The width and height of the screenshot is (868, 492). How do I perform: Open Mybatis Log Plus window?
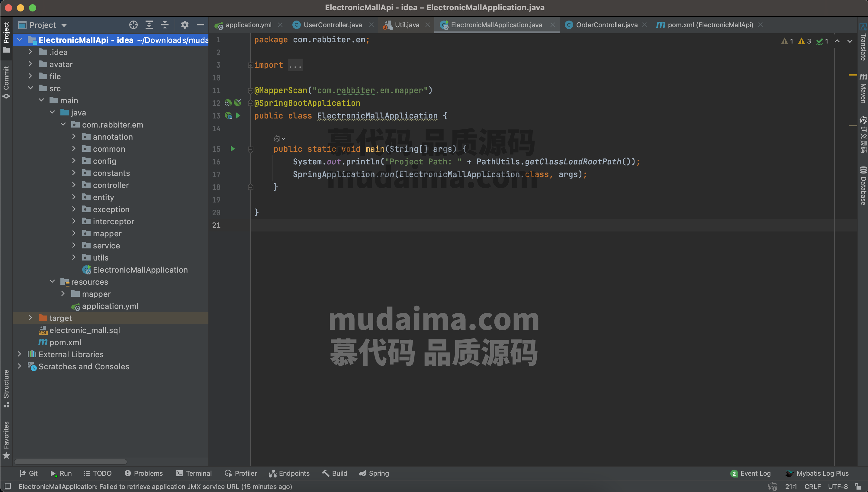click(817, 473)
